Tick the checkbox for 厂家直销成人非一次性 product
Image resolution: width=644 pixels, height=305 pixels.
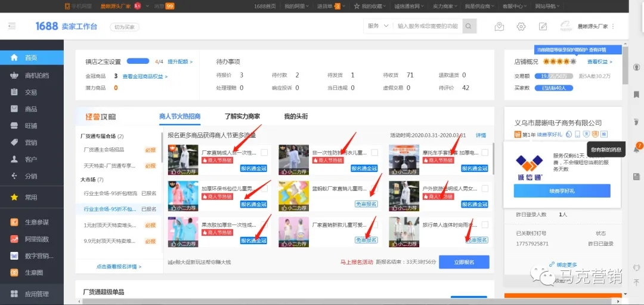264,152
